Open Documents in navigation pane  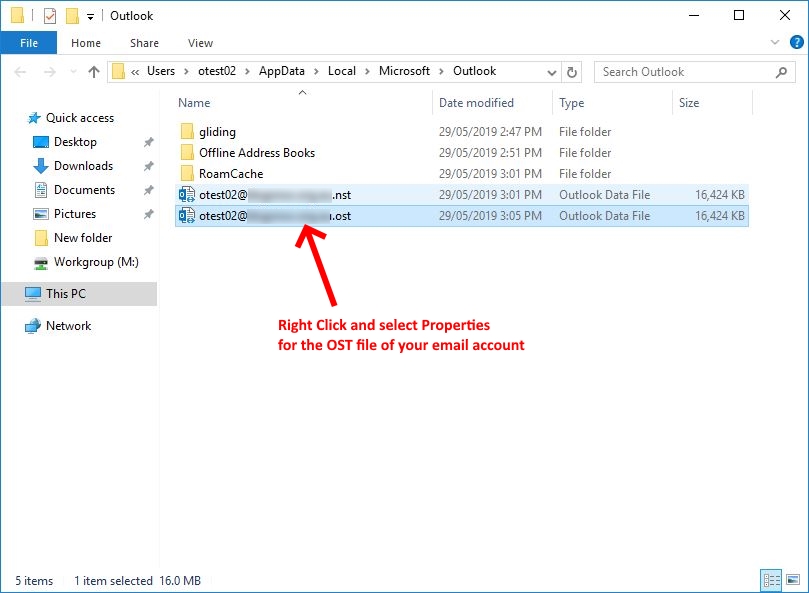tap(84, 190)
